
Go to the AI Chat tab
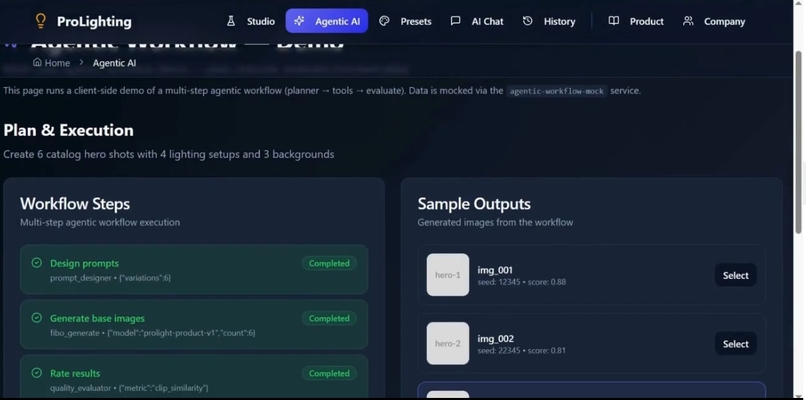point(478,21)
